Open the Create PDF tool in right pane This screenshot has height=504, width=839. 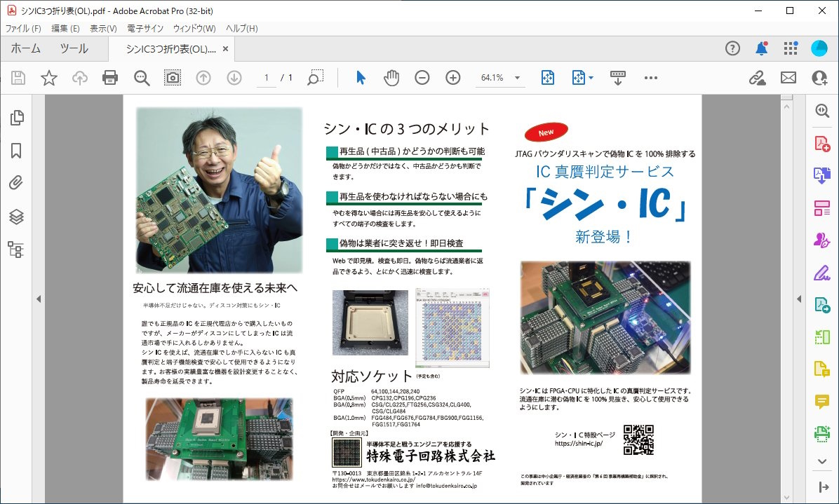click(822, 144)
